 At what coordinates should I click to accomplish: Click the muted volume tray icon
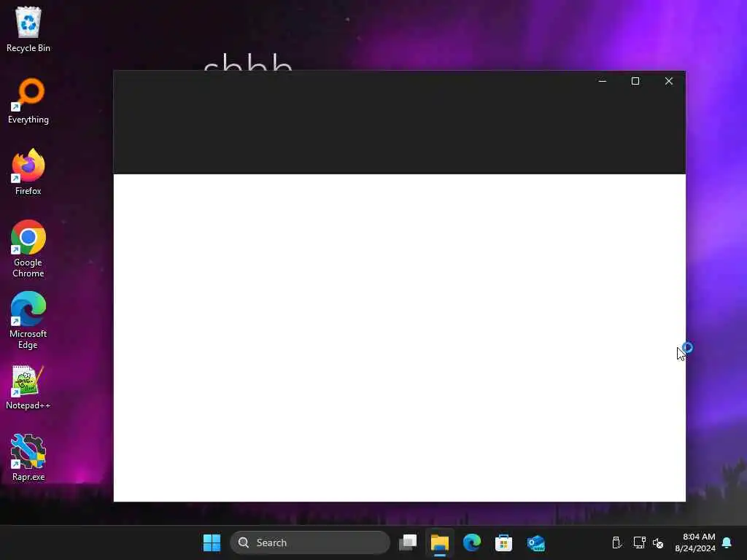(x=658, y=542)
